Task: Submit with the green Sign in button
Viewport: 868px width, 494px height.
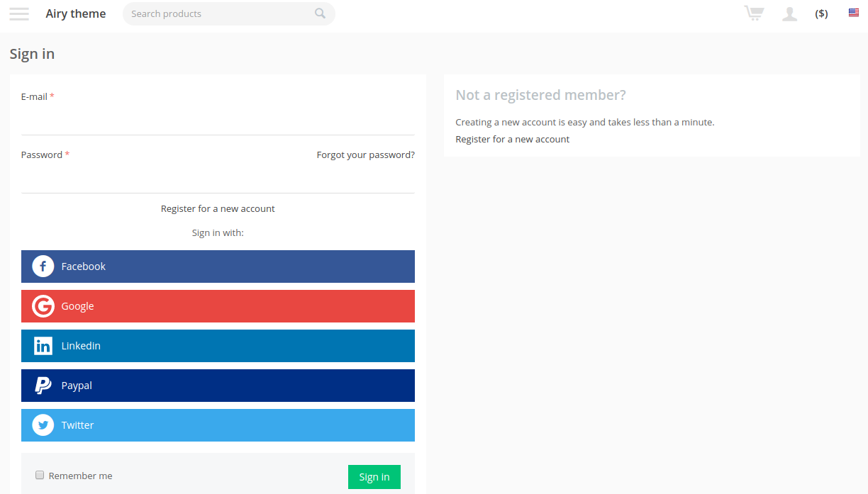Action: (374, 477)
